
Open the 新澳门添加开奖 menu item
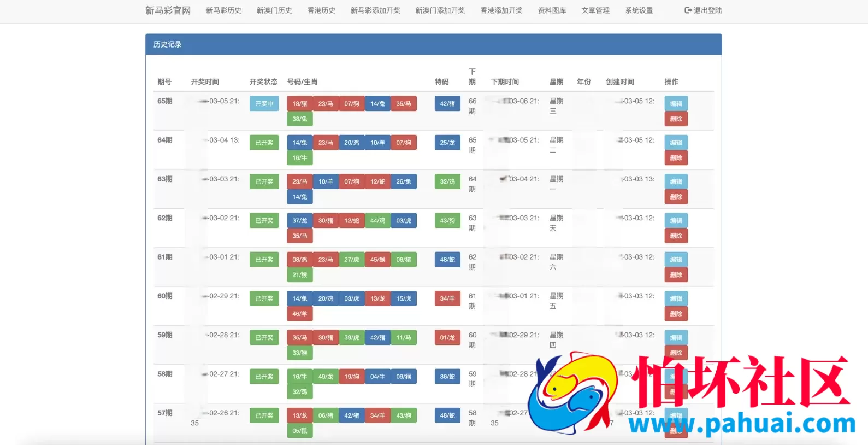[x=440, y=10]
